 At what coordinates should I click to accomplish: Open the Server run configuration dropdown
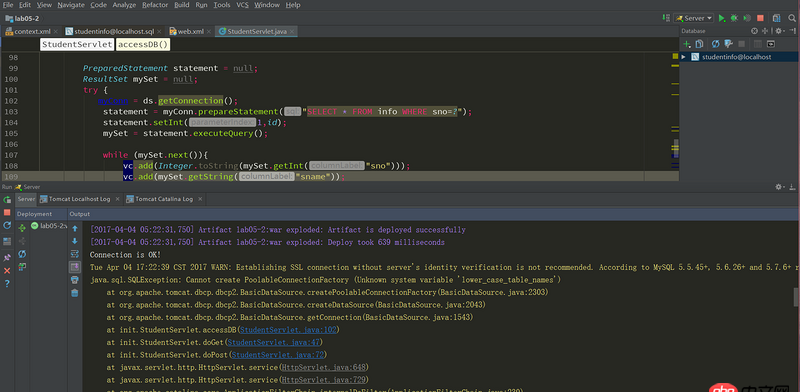click(693, 18)
